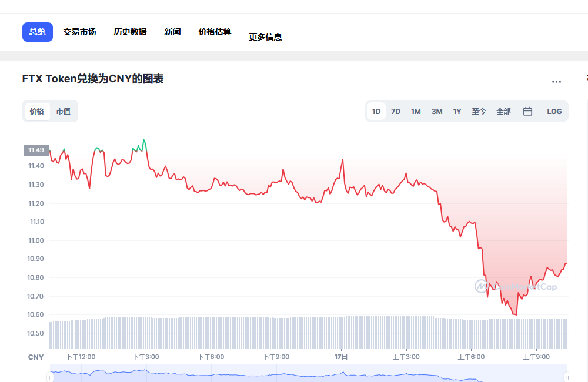Select the 1Y time range

click(x=457, y=111)
